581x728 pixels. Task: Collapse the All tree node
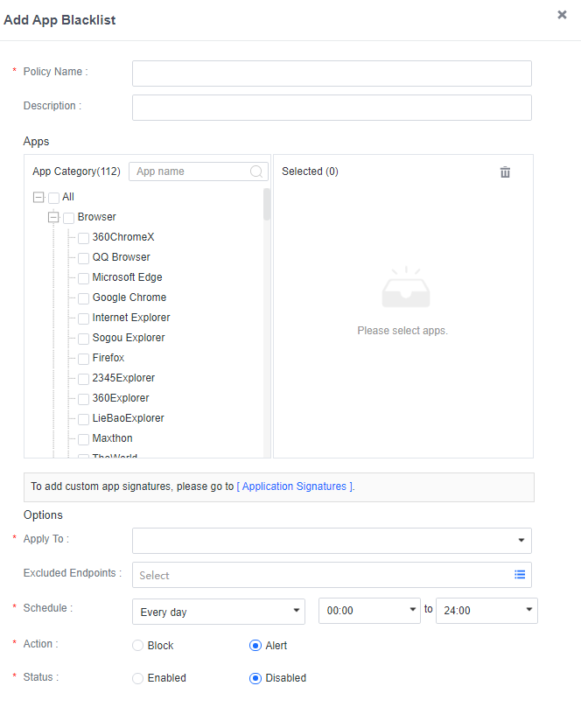pos(38,198)
